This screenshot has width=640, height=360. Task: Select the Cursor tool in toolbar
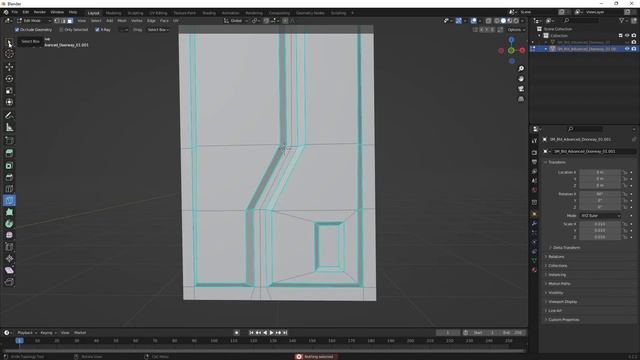(x=9, y=54)
